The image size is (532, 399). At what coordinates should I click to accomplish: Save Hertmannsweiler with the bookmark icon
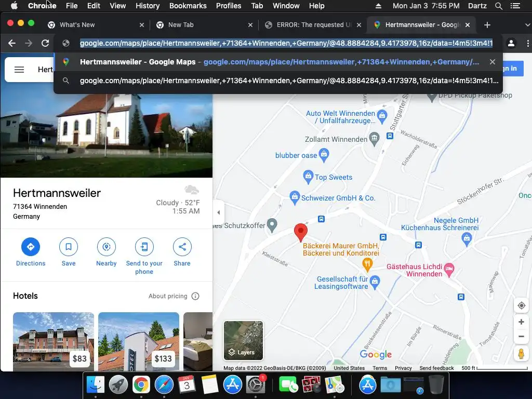coord(69,247)
